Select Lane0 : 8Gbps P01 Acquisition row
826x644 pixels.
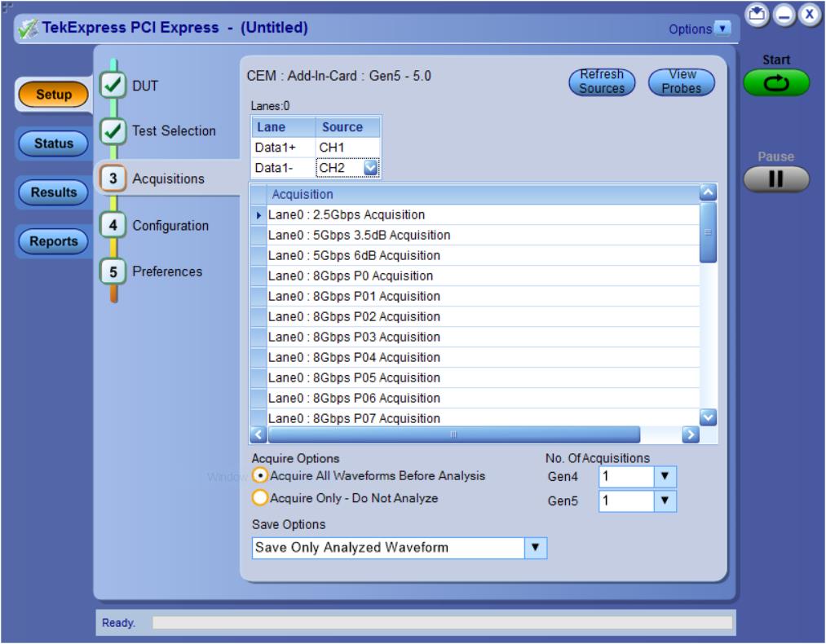pyautogui.click(x=483, y=297)
